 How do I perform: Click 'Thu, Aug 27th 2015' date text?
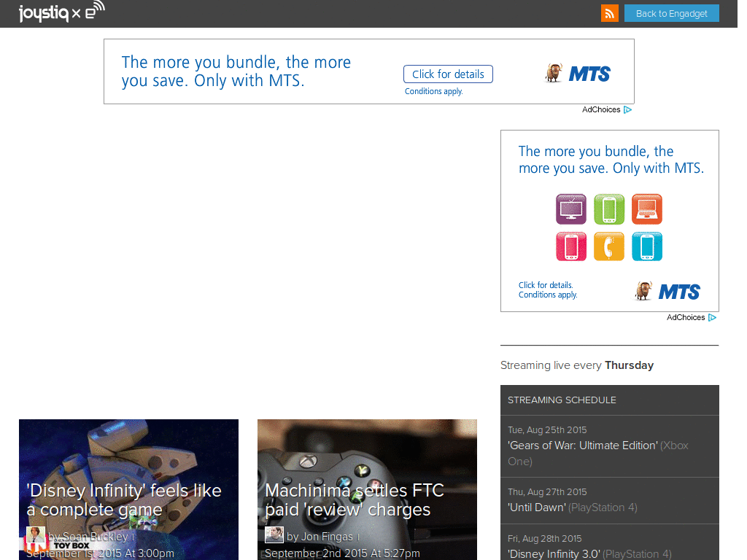point(547,492)
